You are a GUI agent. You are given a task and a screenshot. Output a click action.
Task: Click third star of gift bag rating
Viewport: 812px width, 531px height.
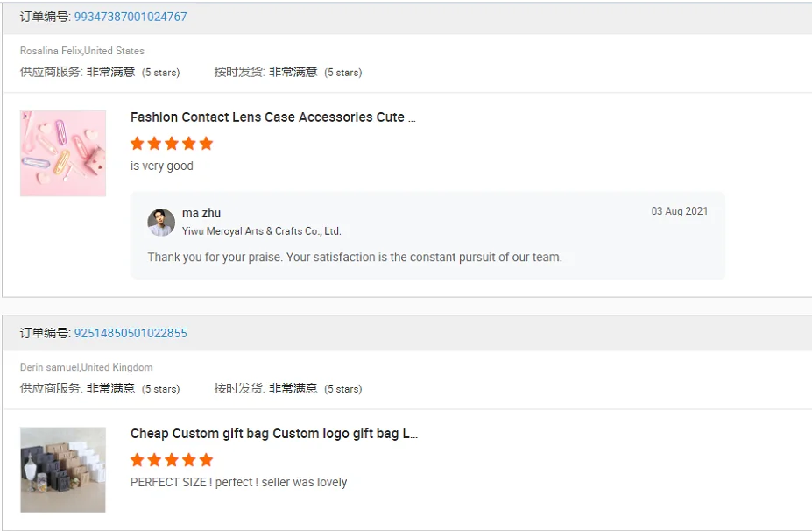pyautogui.click(x=172, y=460)
